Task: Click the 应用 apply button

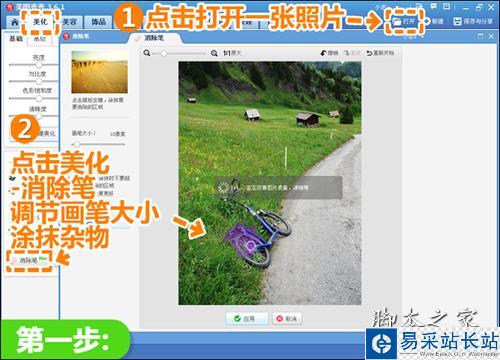Action: (247, 318)
